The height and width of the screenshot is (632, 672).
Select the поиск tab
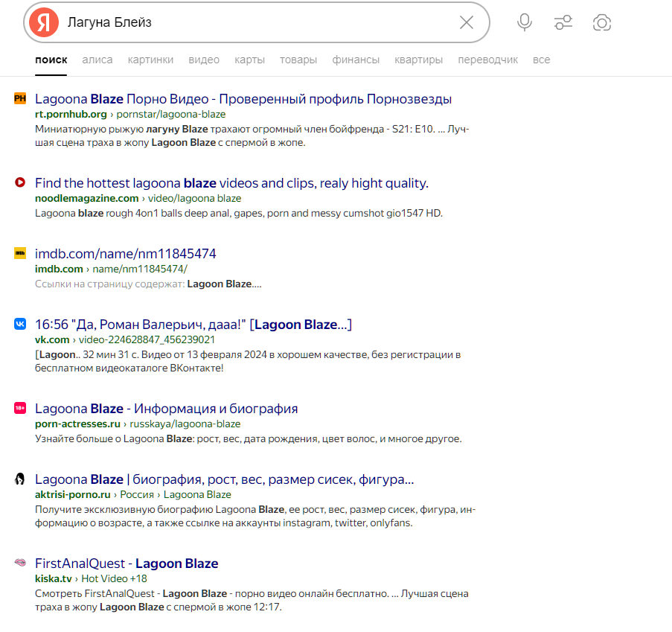(51, 60)
